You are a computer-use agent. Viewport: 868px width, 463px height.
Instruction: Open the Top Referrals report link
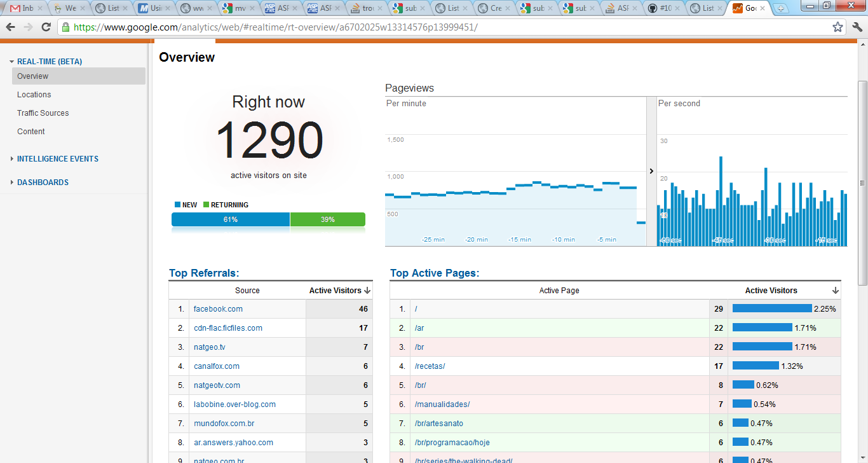coord(204,273)
